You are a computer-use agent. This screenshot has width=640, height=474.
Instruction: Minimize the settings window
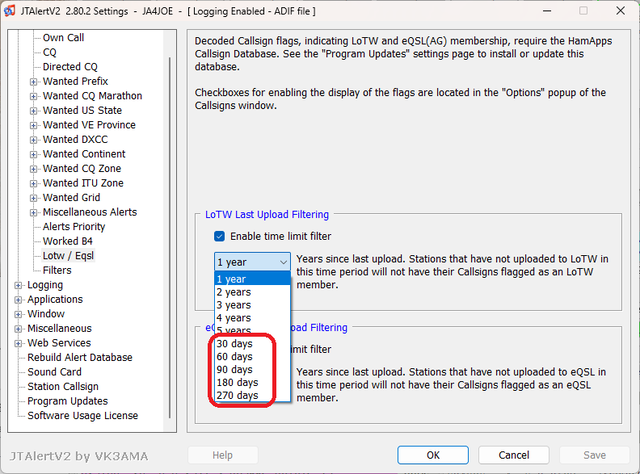pyautogui.click(x=547, y=11)
